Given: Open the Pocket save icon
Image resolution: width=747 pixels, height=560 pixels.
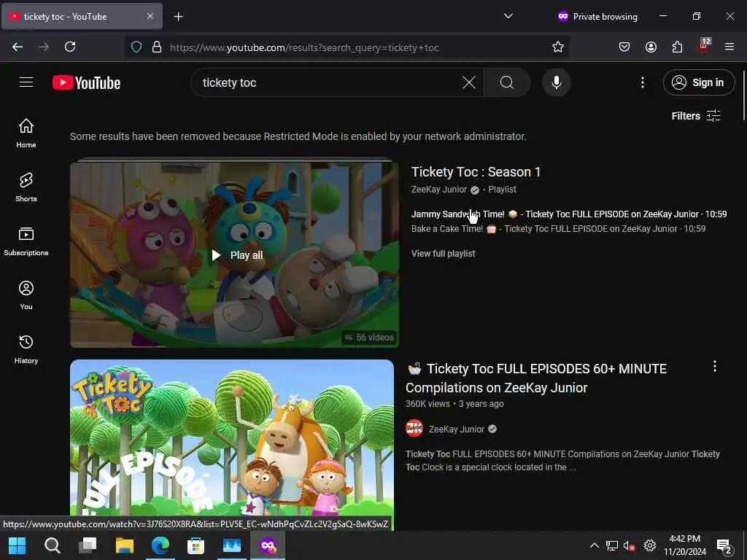Looking at the screenshot, I should coord(624,47).
